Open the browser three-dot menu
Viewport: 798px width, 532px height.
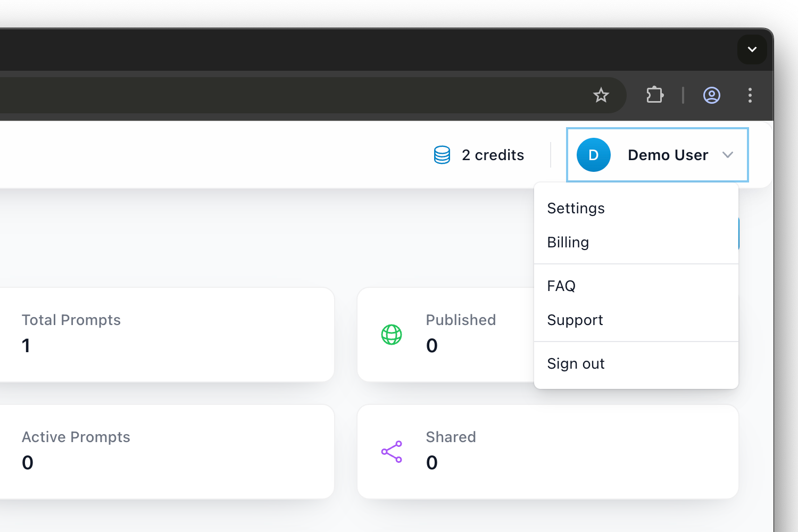pos(750,95)
